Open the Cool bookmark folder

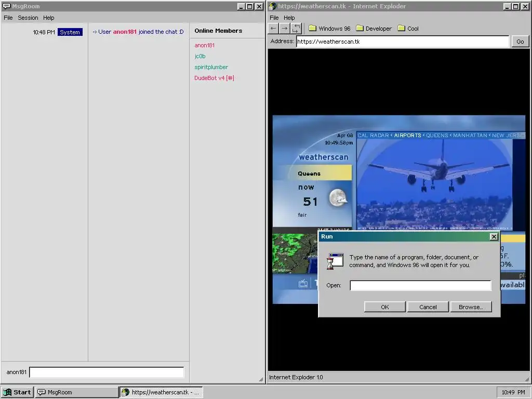click(408, 29)
